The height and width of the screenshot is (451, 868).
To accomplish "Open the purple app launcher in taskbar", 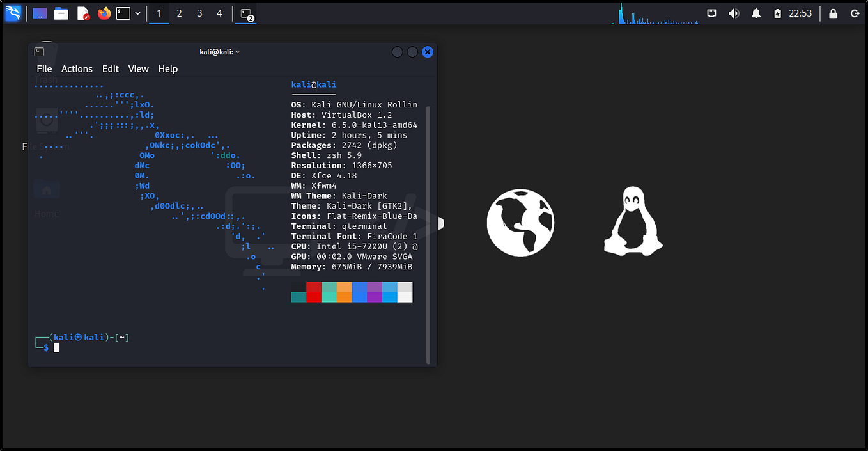I will [x=40, y=13].
